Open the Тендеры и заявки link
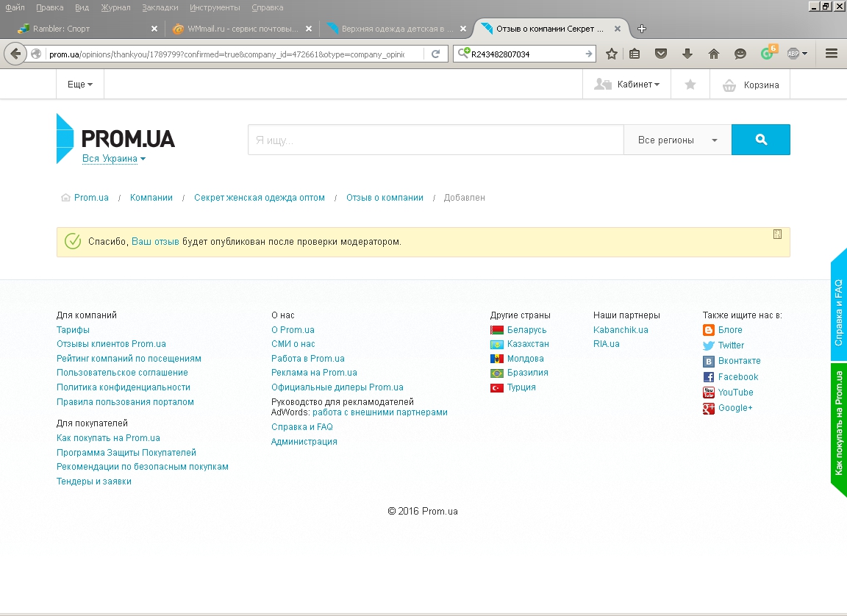The width and height of the screenshot is (847, 616). click(94, 481)
